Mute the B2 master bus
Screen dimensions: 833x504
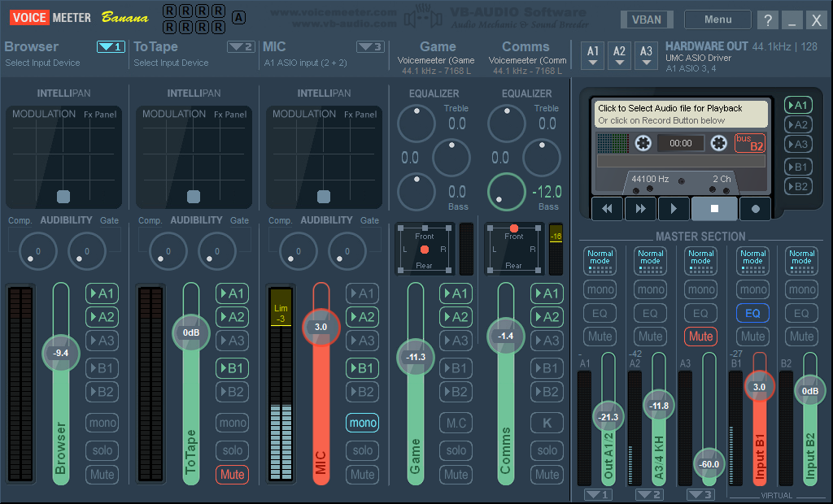coord(801,337)
